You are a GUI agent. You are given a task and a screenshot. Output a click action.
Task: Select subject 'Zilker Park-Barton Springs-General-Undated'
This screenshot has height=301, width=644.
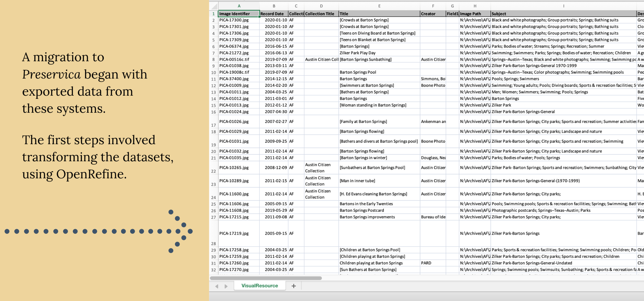[x=563, y=263]
